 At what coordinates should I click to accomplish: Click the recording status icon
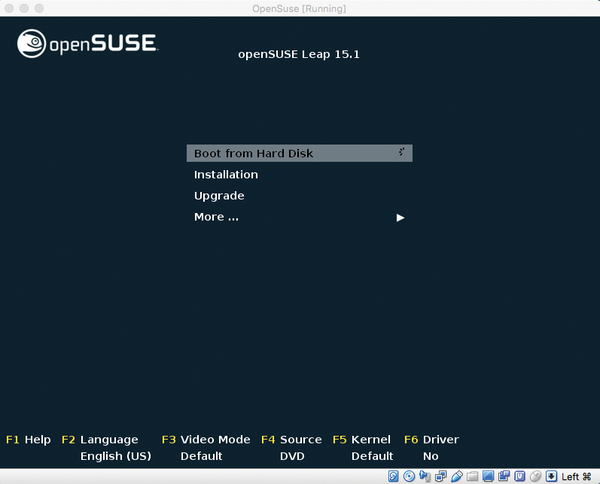point(504,476)
